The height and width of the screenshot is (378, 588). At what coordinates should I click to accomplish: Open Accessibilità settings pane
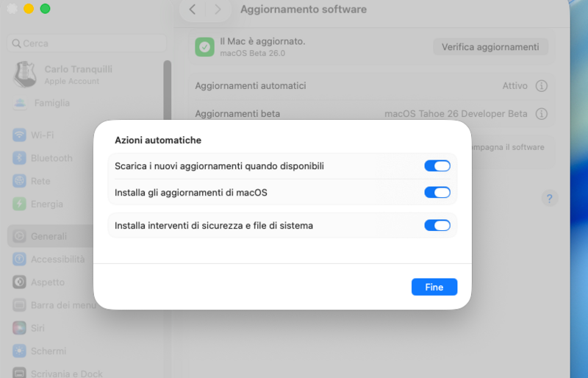pyautogui.click(x=57, y=259)
